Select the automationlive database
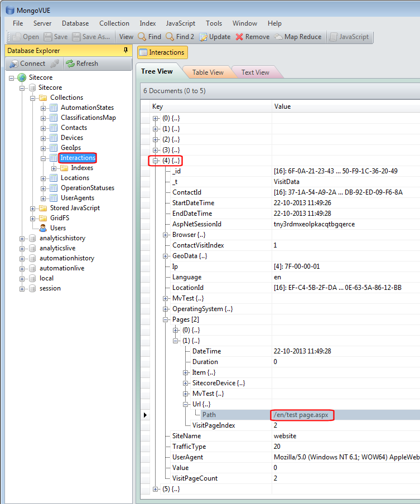 (62, 268)
